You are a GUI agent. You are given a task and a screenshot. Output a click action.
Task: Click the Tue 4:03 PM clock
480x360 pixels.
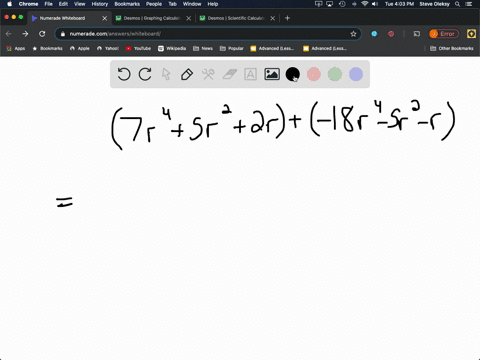[x=399, y=4]
